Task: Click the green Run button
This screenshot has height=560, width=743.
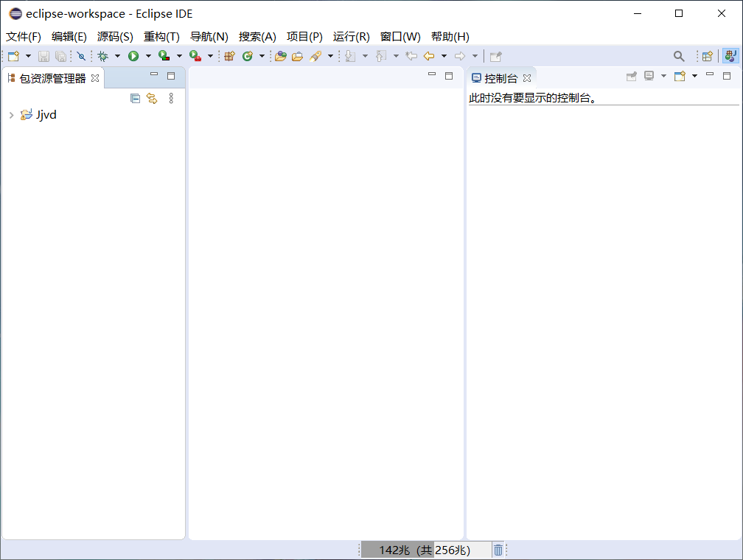Action: pyautogui.click(x=133, y=56)
